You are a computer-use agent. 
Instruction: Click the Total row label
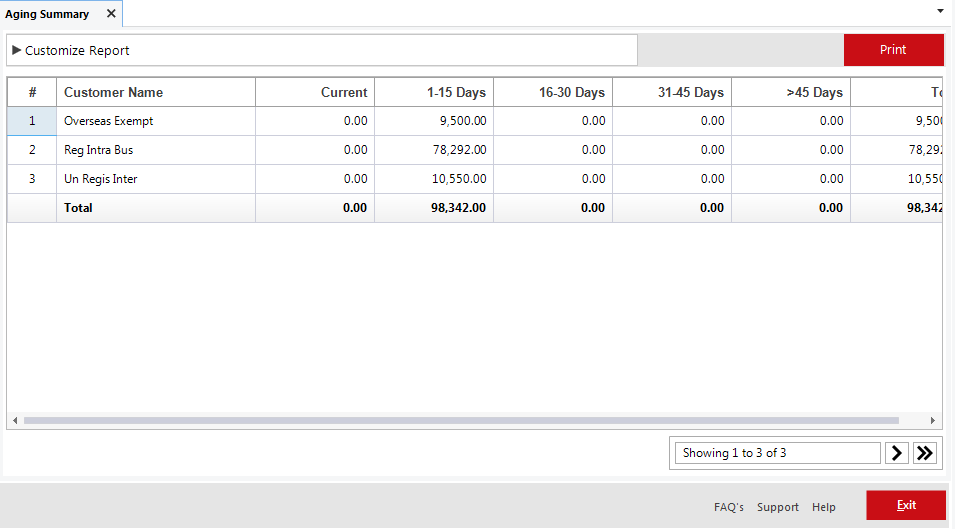coord(78,208)
